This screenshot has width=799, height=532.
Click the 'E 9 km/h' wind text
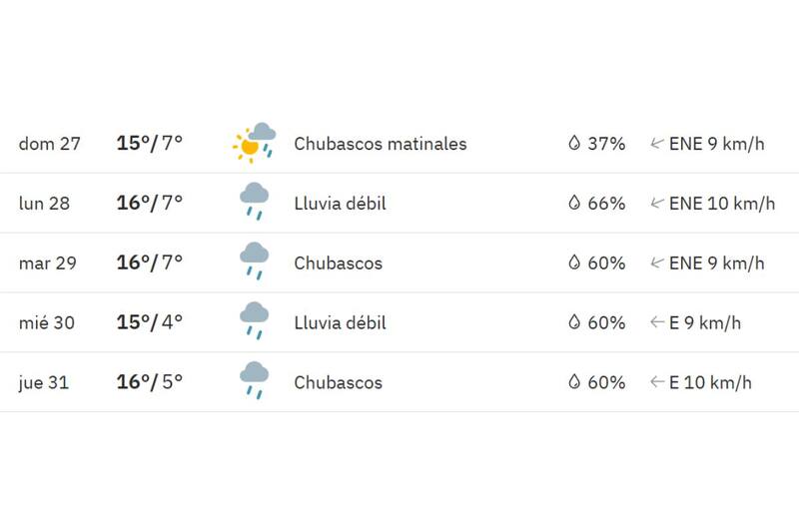(x=704, y=323)
